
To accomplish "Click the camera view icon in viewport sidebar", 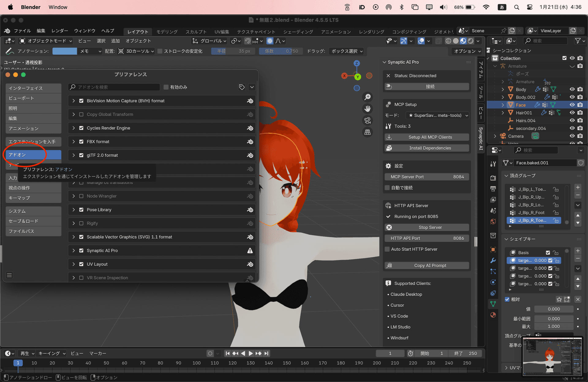I will [367, 120].
